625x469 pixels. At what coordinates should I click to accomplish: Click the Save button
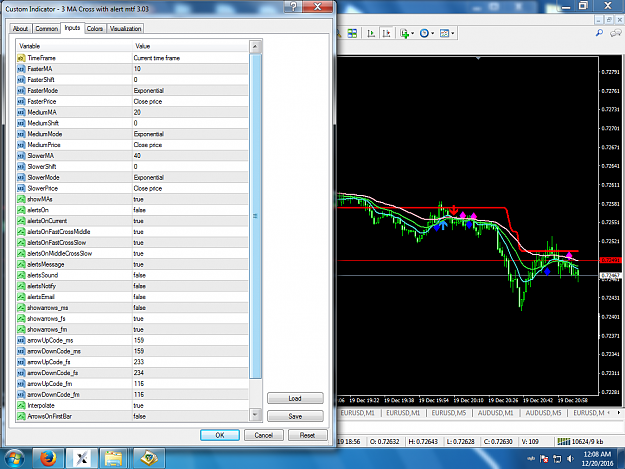(295, 416)
